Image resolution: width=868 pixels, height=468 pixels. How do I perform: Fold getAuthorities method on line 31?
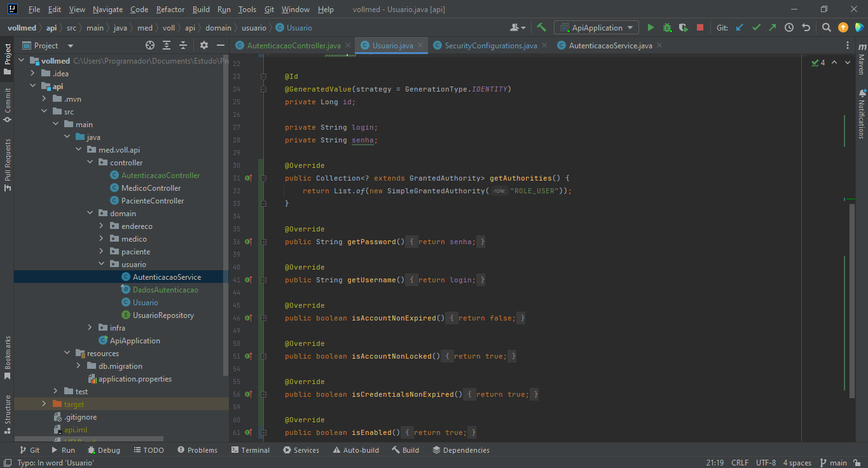pyautogui.click(x=263, y=178)
